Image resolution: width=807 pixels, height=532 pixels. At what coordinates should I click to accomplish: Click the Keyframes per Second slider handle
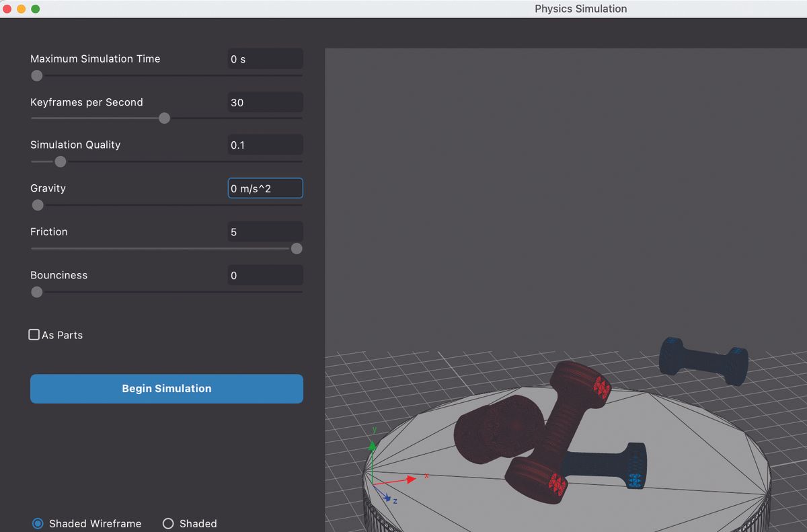(x=164, y=118)
